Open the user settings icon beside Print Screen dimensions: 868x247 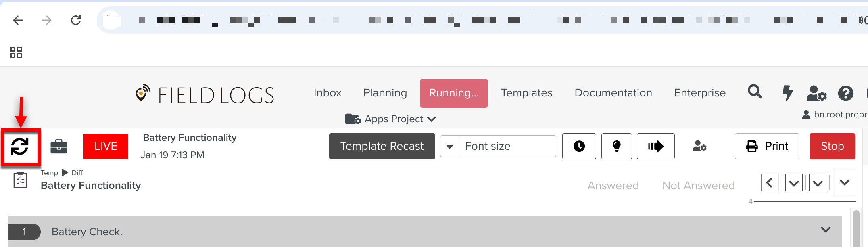pos(700,147)
